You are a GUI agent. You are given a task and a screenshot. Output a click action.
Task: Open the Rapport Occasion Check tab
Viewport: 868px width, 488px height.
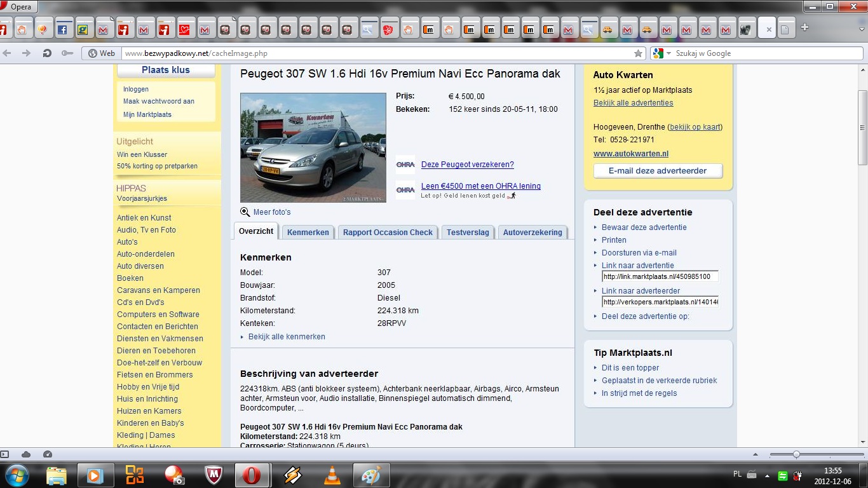click(388, 233)
